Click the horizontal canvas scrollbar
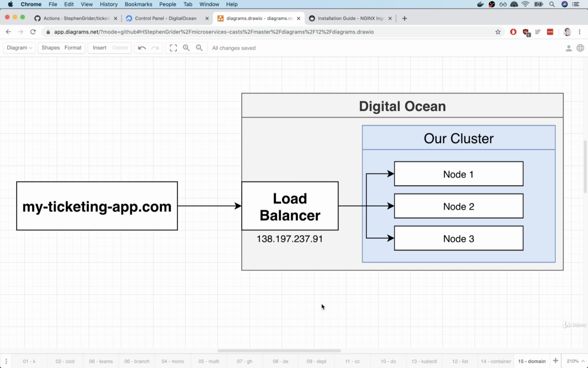 pyautogui.click(x=279, y=351)
